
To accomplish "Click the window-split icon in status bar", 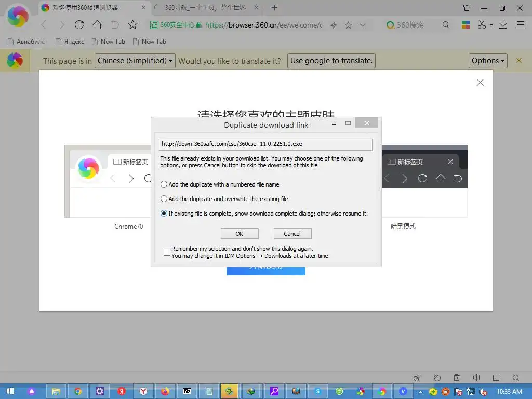I will (x=496, y=378).
